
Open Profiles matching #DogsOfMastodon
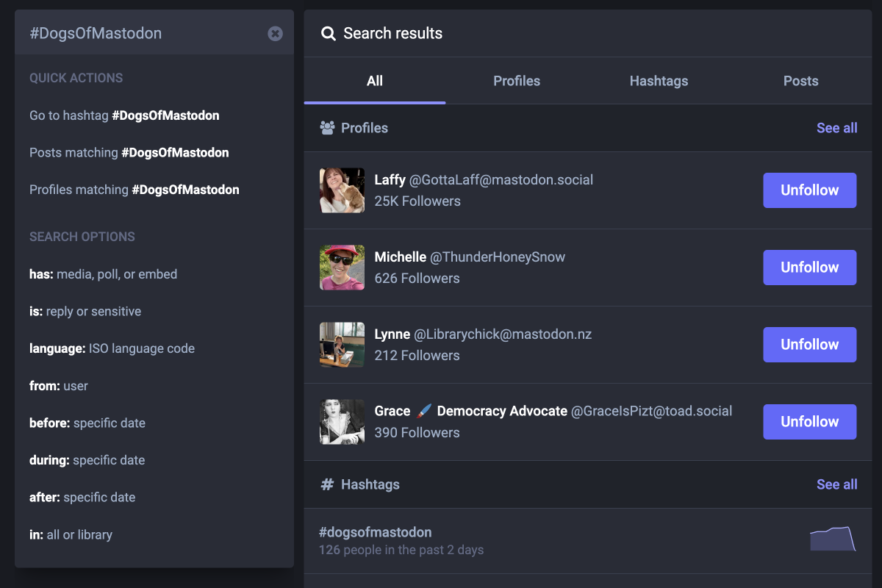135,190
